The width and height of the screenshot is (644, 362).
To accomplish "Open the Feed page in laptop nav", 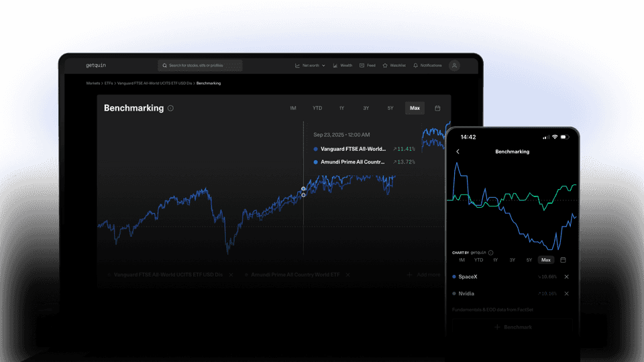I will tap(368, 65).
